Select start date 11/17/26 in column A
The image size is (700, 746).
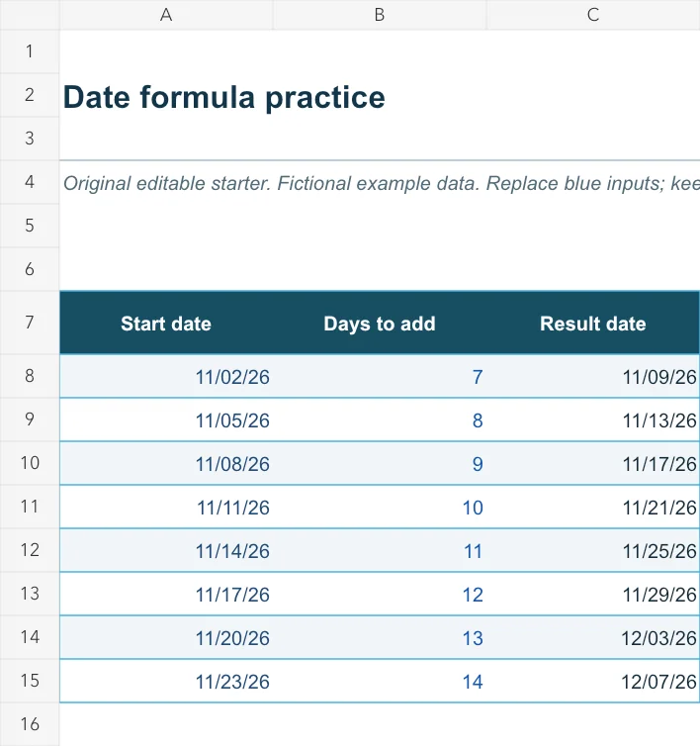(x=166, y=594)
